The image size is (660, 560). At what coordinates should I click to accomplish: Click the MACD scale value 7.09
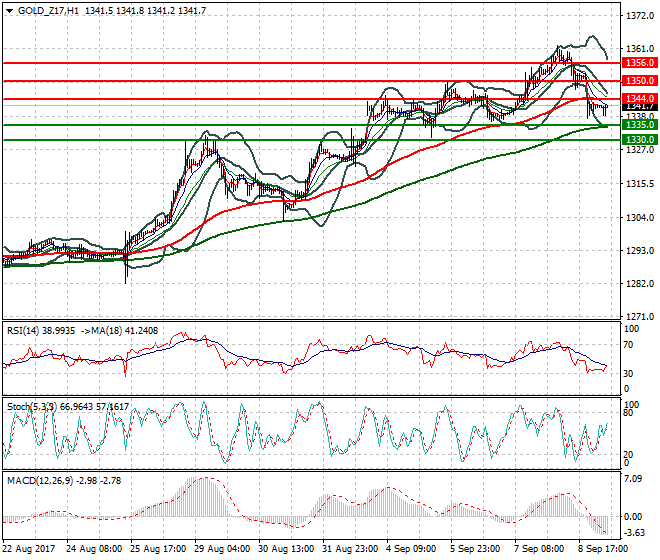click(x=633, y=478)
